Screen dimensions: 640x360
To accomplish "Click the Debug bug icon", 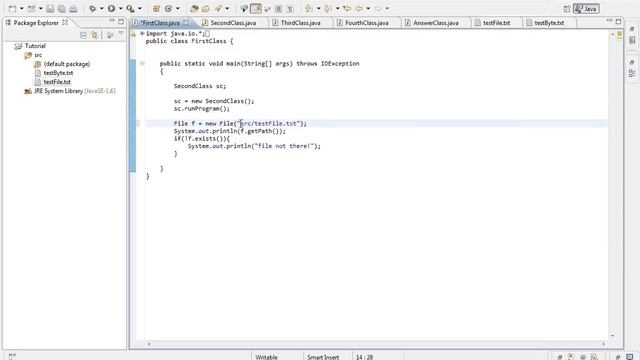I will pyautogui.click(x=93, y=9).
